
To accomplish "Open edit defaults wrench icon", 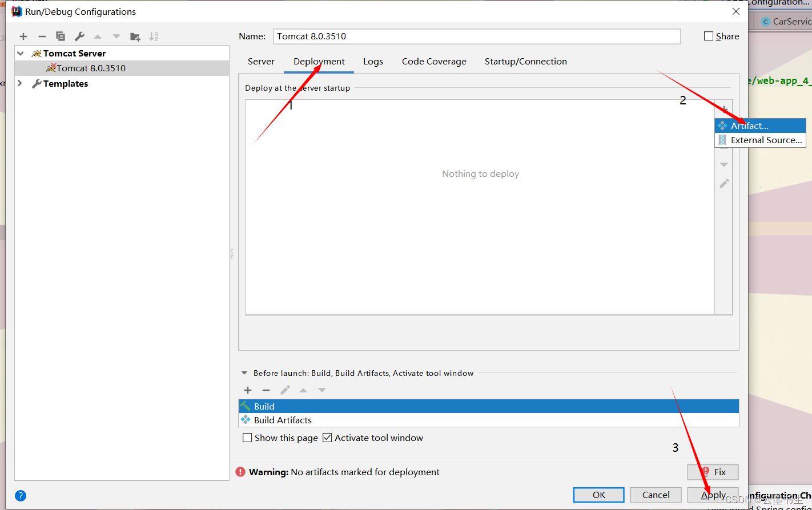I will tap(79, 37).
